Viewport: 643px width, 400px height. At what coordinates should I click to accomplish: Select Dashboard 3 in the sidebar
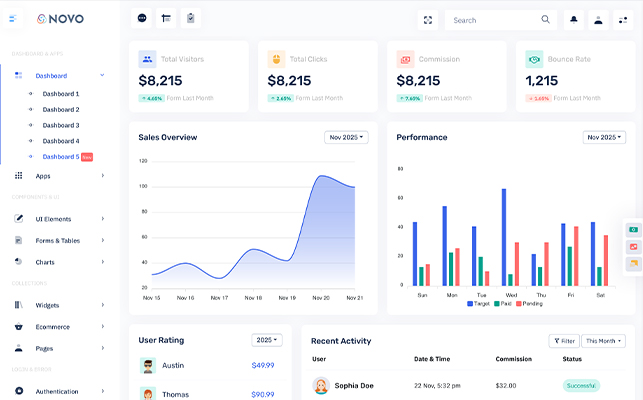coord(60,125)
